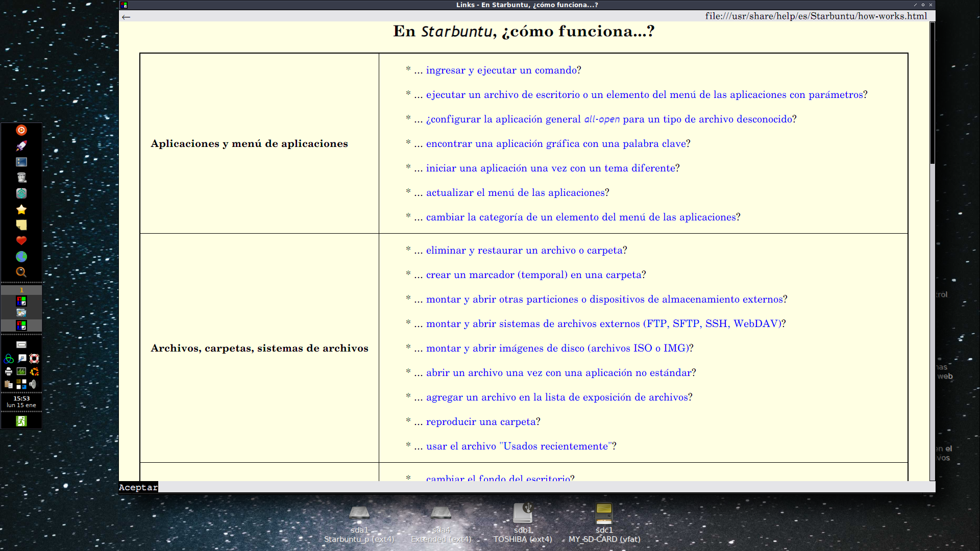This screenshot has height=551, width=980.
Task: Open link "crear un marcador (temporal) en una carpeta"
Action: (x=533, y=275)
